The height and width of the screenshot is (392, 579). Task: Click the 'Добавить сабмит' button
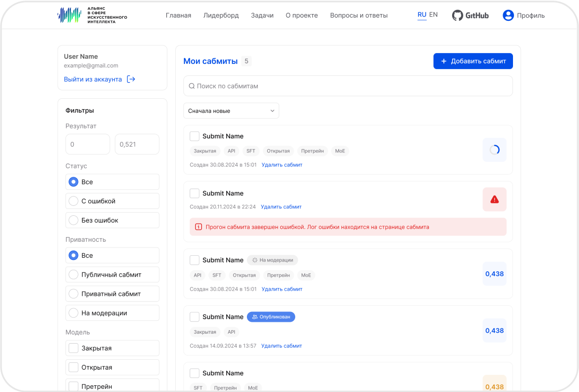pos(473,61)
